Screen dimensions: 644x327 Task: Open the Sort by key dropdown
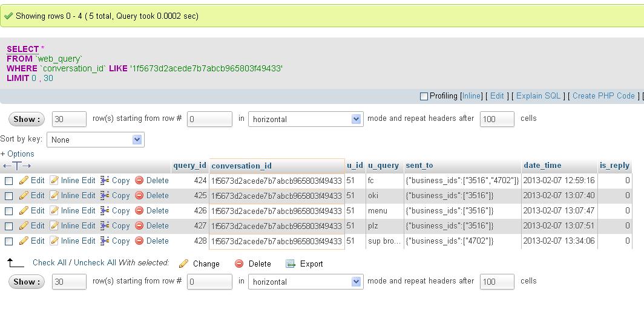point(95,140)
